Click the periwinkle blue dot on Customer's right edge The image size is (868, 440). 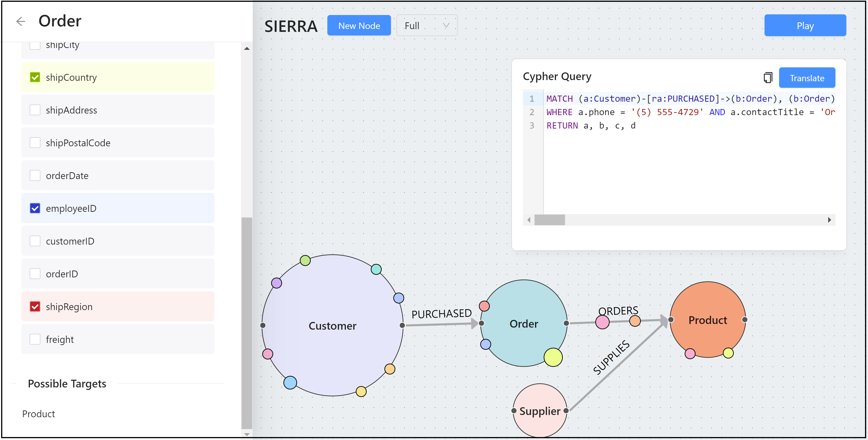pyautogui.click(x=399, y=298)
